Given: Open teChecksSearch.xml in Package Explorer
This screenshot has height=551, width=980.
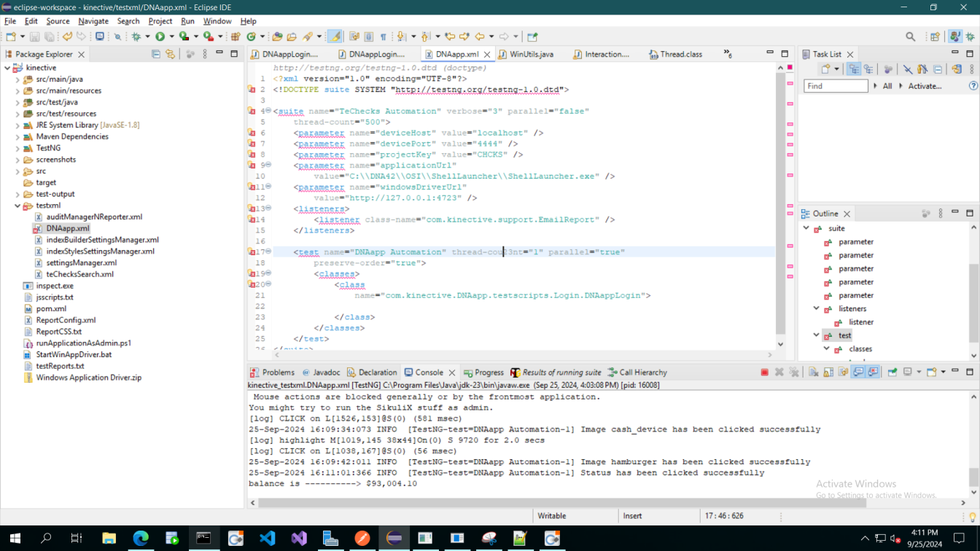Looking at the screenshot, I should (79, 274).
